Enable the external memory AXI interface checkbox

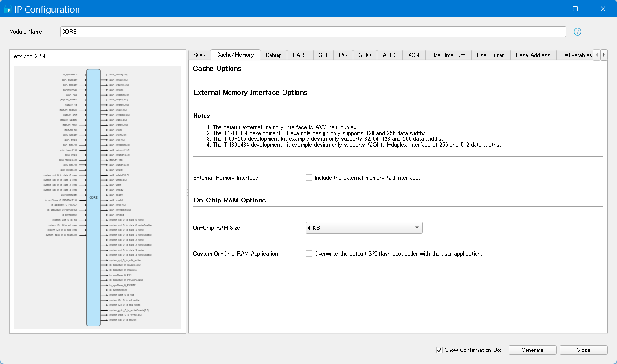pos(309,177)
